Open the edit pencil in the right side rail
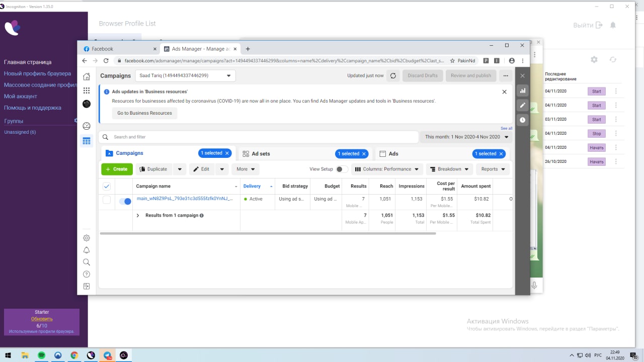The height and width of the screenshot is (362, 644). pyautogui.click(x=522, y=106)
